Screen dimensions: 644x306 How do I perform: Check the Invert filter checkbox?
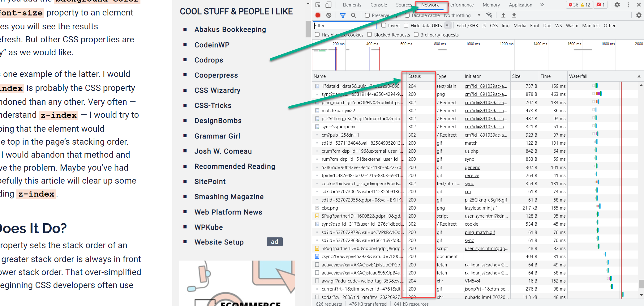pos(384,25)
